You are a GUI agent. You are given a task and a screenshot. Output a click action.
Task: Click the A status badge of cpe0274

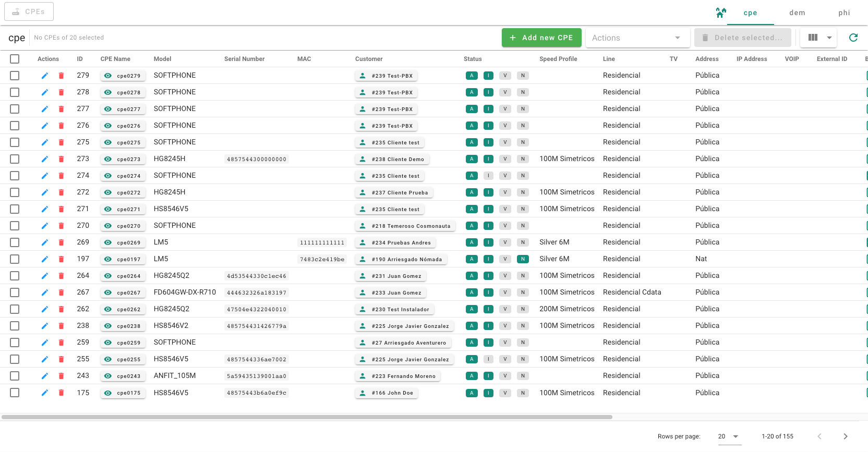[x=472, y=176]
